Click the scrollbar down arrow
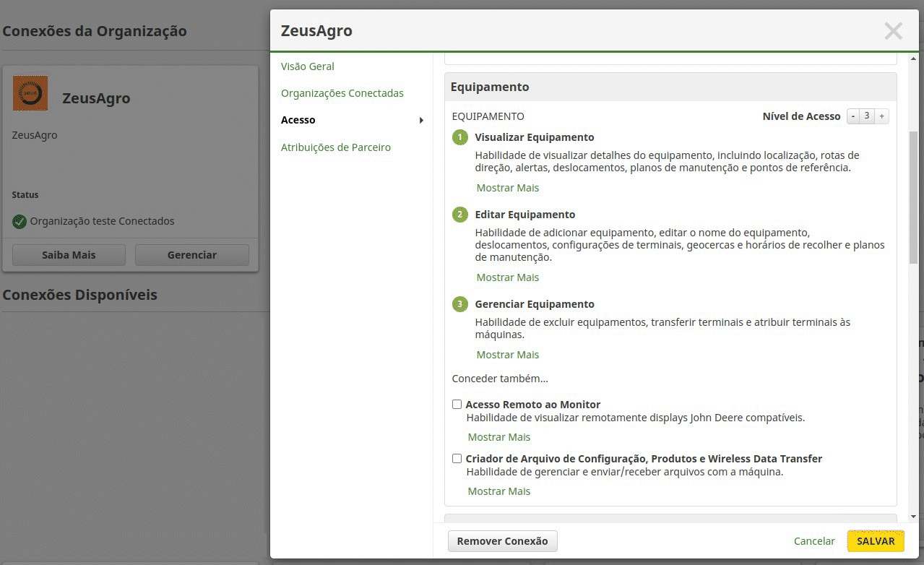This screenshot has height=565, width=924. [x=913, y=517]
